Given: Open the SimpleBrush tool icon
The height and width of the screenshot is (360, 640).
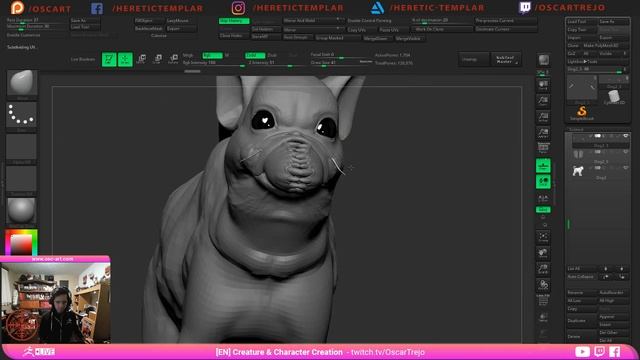Looking at the screenshot, I should coord(582,113).
